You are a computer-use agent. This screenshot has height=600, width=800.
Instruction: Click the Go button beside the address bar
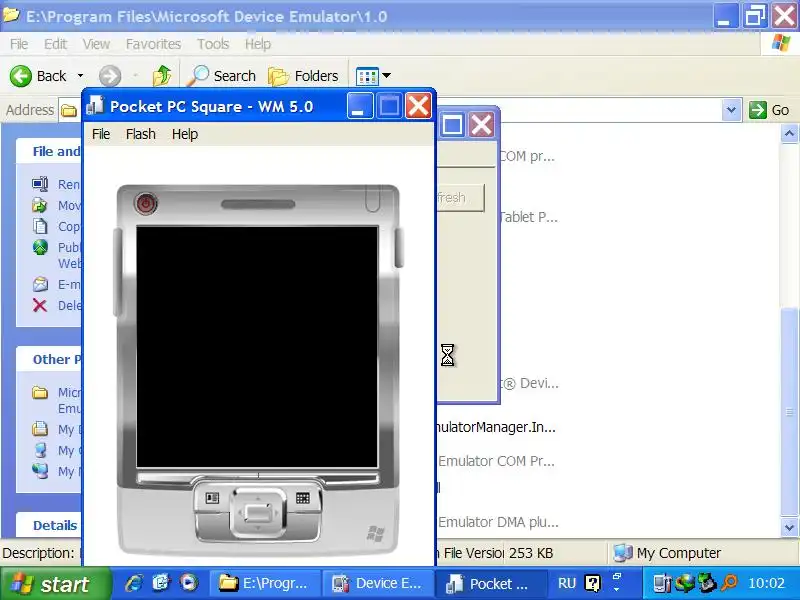click(x=769, y=110)
